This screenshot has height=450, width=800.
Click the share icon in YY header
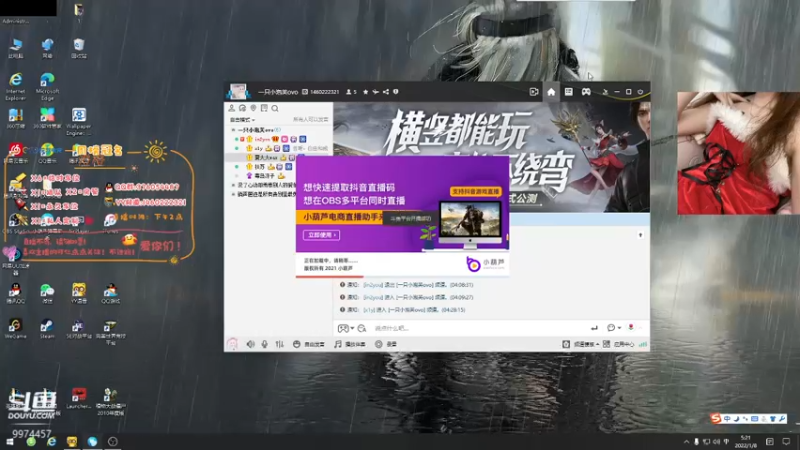point(386,92)
